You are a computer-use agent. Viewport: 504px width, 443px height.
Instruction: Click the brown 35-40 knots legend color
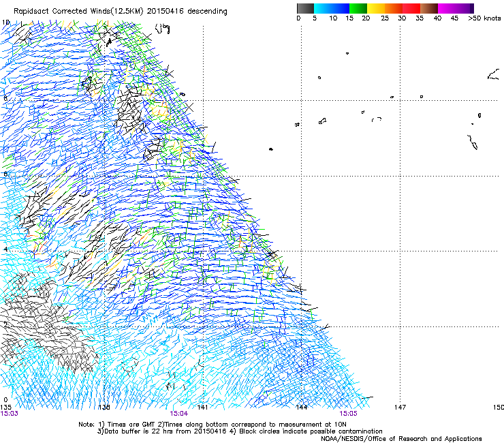(429, 8)
